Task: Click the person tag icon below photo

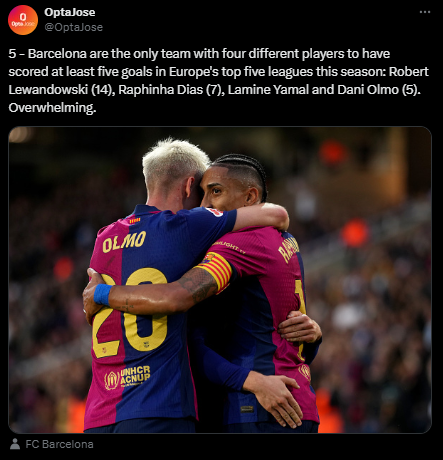Action: 15,444
